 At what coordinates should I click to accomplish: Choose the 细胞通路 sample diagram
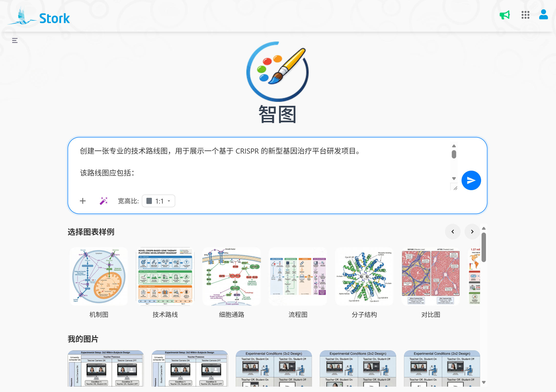(231, 276)
